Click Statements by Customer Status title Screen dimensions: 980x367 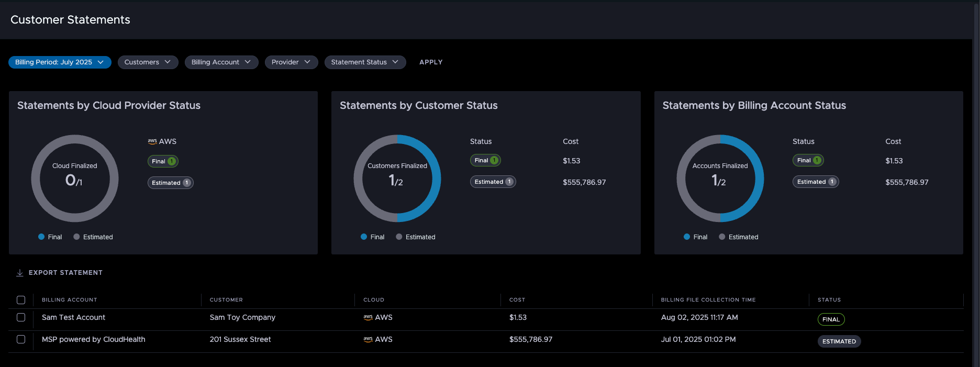pyautogui.click(x=419, y=105)
